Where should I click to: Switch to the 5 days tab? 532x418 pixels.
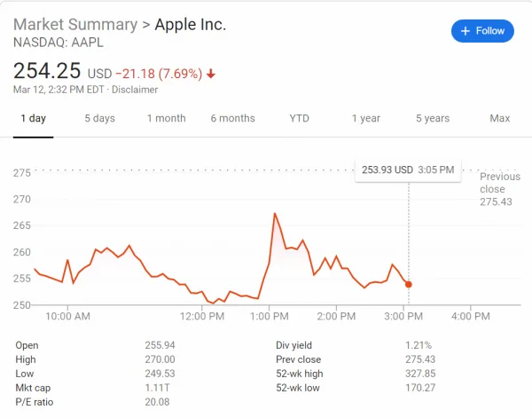point(100,119)
